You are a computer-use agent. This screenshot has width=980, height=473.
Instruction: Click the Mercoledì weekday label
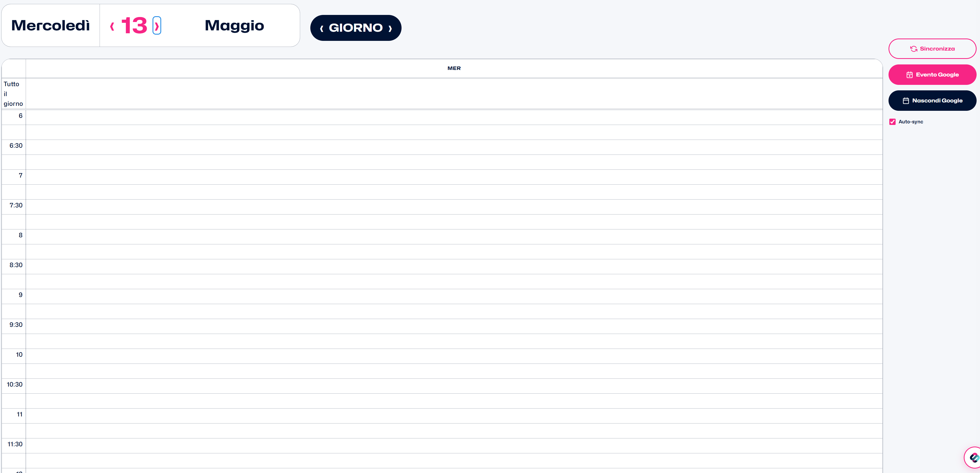pos(51,25)
